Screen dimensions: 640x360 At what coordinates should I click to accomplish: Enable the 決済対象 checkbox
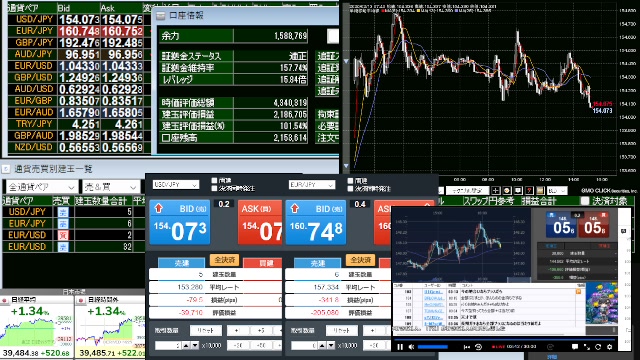[585, 201]
